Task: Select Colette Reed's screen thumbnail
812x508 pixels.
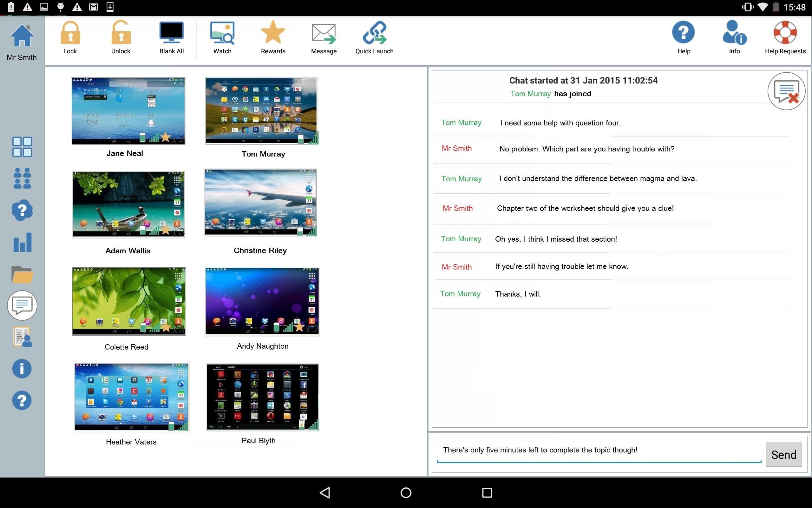Action: (129, 301)
